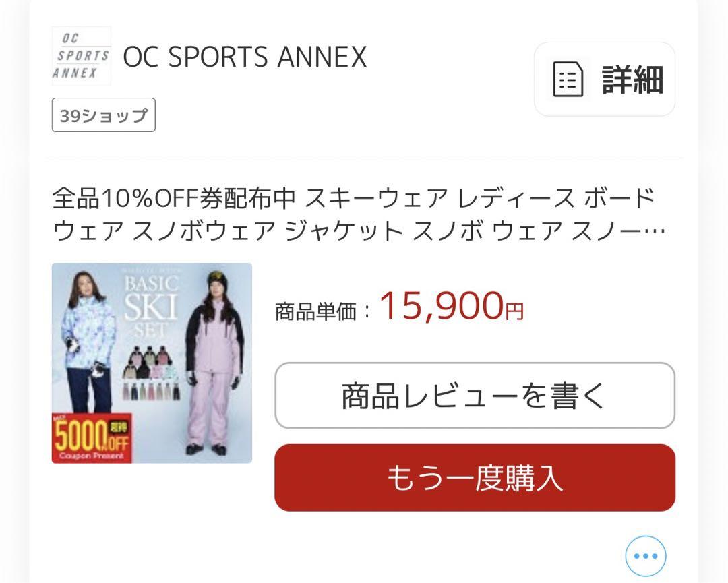Open the three-dot more options menu
Screen dimensions: 728x583
pyautogui.click(x=645, y=555)
